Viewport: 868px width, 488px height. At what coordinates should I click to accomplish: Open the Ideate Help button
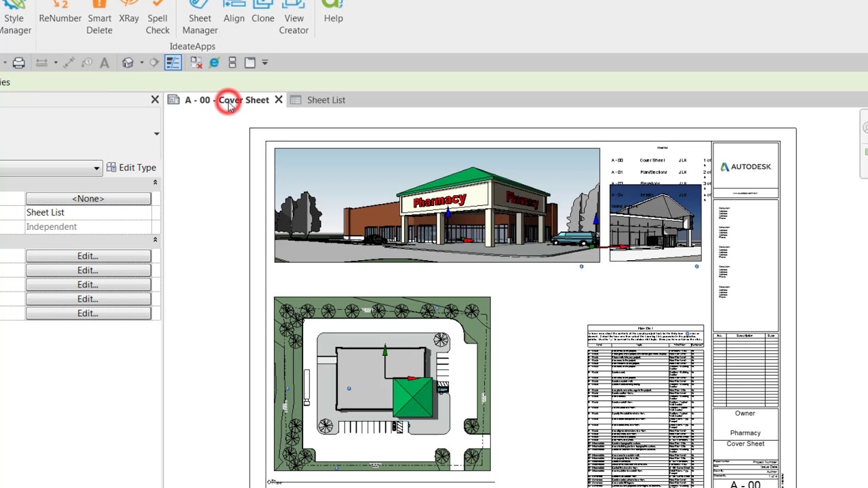click(333, 14)
